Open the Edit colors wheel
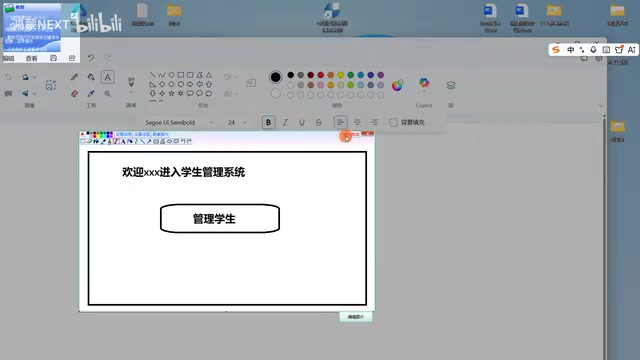 [x=397, y=85]
